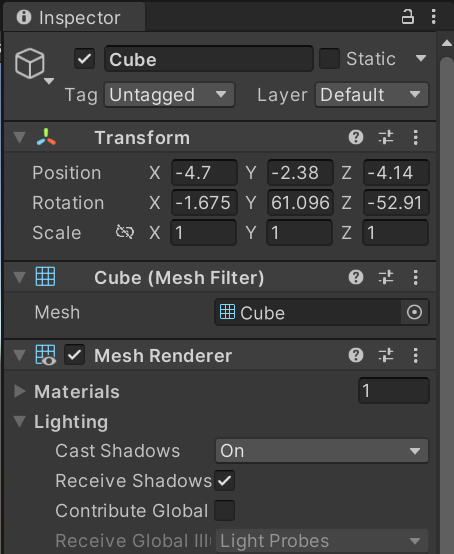Open Transform help reference icon
The image size is (454, 554).
[356, 137]
